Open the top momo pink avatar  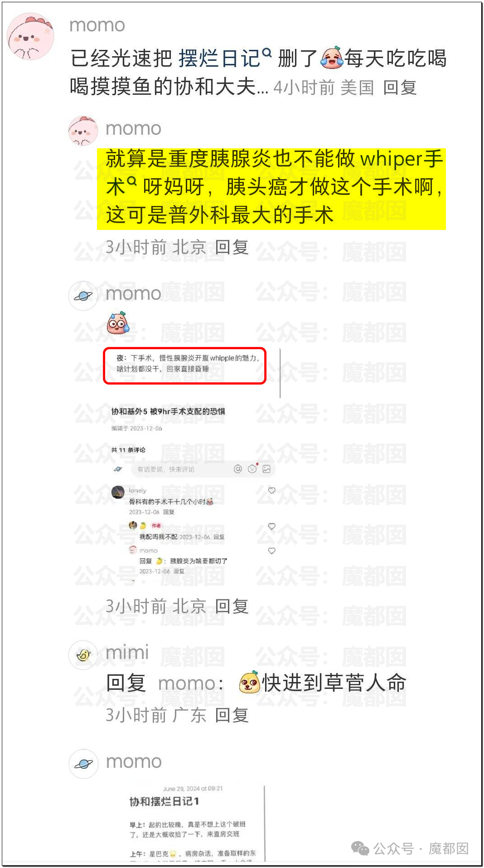pos(30,36)
